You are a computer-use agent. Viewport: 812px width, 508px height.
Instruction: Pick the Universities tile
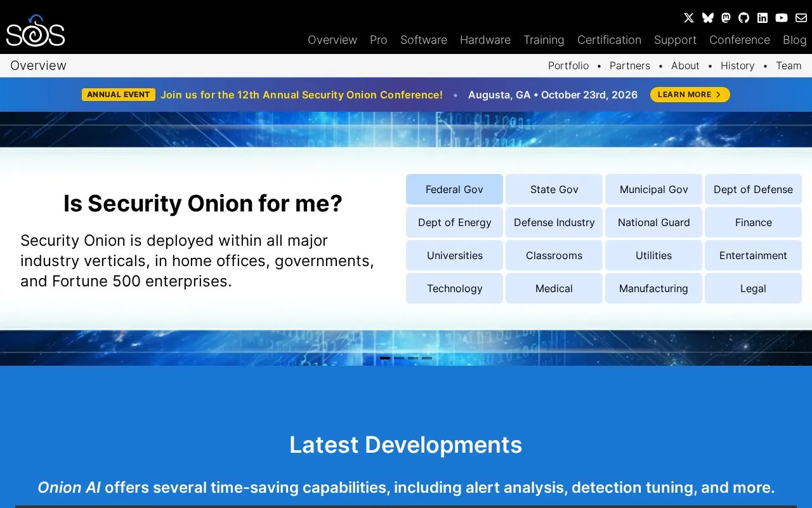pyautogui.click(x=454, y=255)
